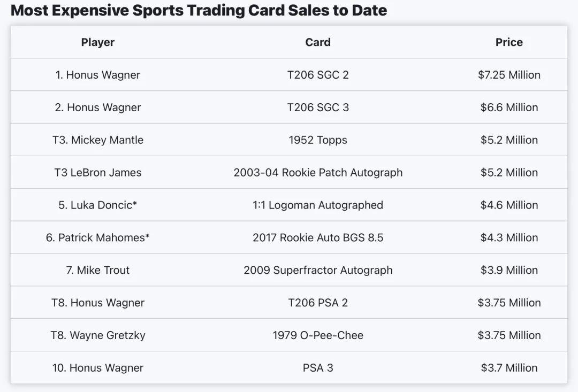Select the '2003-04 Rookie Patch Autograph' cell

coord(318,173)
